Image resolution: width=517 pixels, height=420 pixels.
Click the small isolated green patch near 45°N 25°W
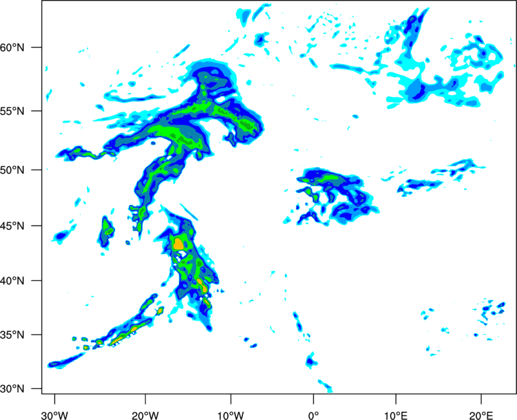point(107,227)
